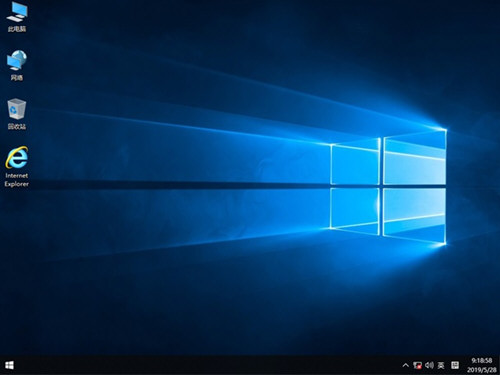500x375 pixels.
Task: Open network status icon with red error
Action: pos(417,365)
